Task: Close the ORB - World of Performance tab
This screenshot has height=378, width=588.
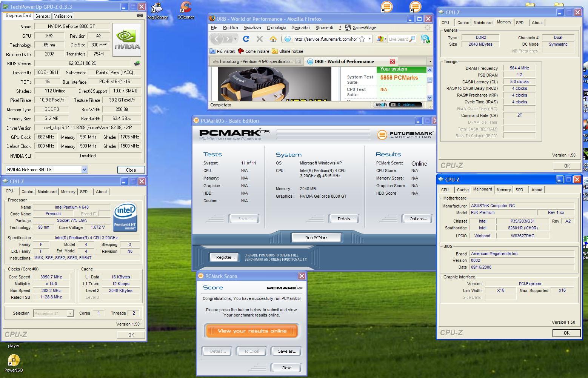Action: coord(393,61)
